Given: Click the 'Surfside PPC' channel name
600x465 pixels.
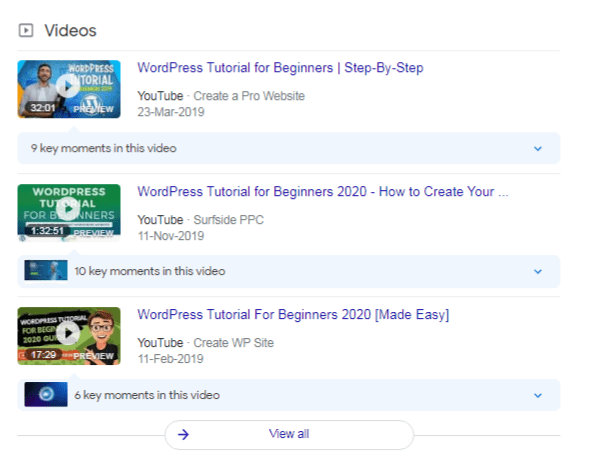Looking at the screenshot, I should coord(228,220).
